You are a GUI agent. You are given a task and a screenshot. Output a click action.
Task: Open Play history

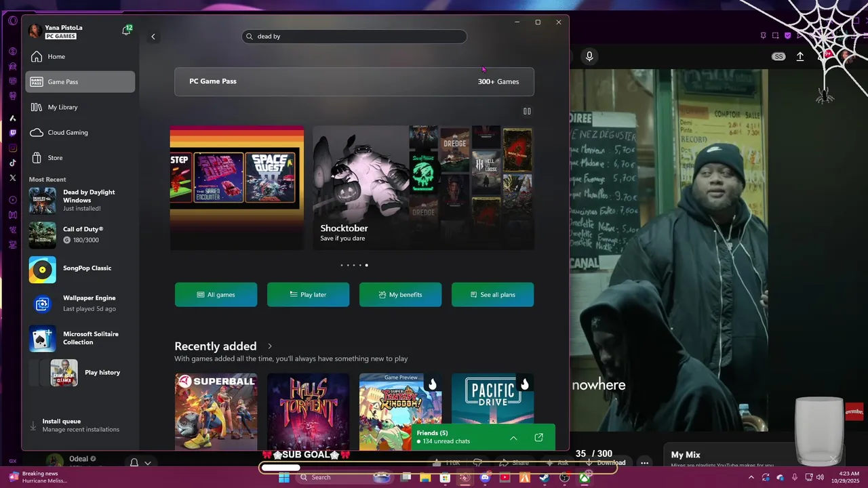click(x=80, y=373)
